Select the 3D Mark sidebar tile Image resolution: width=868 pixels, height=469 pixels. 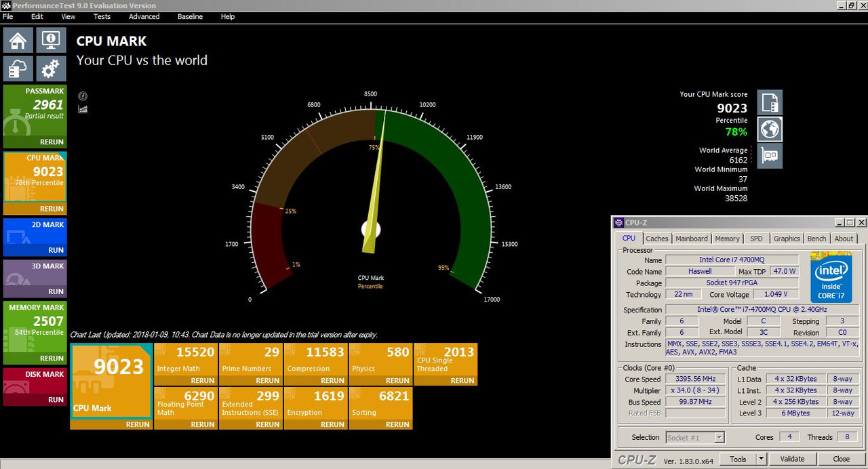35,272
